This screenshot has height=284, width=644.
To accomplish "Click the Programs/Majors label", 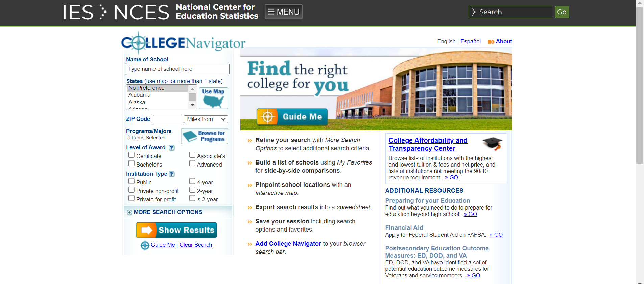I will [149, 131].
